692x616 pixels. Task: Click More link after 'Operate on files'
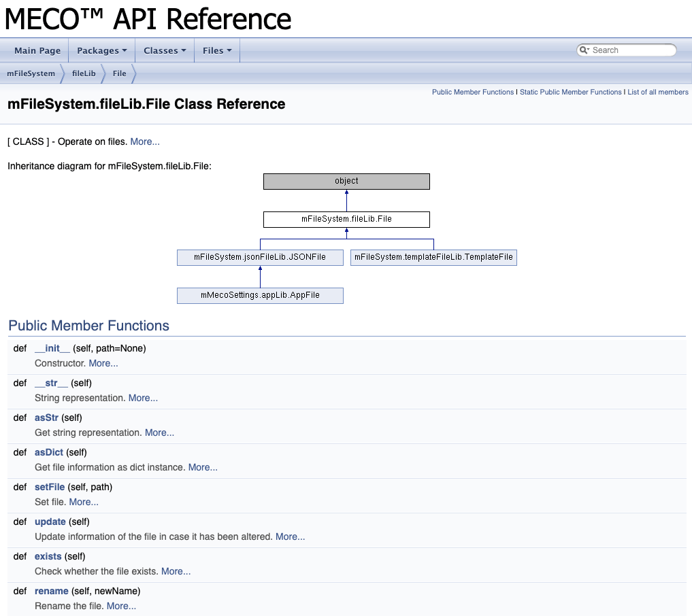point(145,141)
